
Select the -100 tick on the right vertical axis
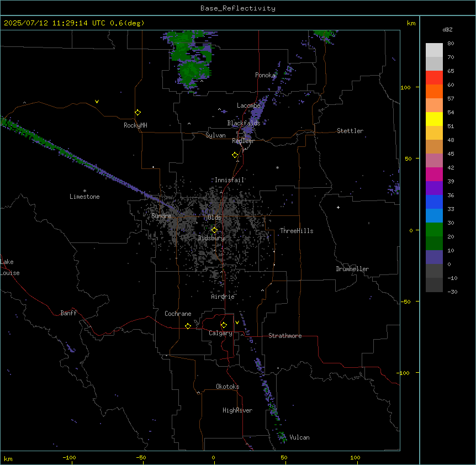404,373
